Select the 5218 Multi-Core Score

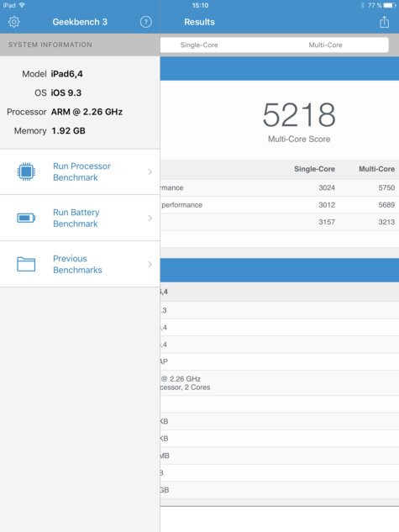(x=299, y=115)
